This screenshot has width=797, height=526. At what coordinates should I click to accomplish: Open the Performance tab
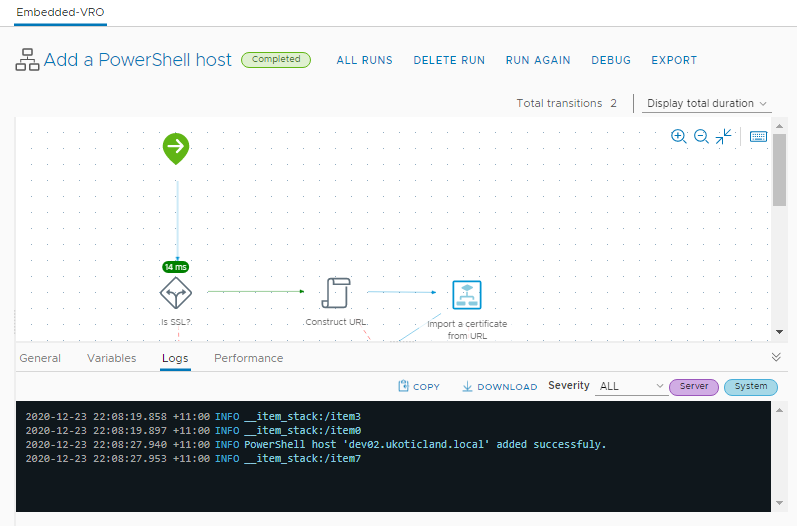tap(249, 358)
